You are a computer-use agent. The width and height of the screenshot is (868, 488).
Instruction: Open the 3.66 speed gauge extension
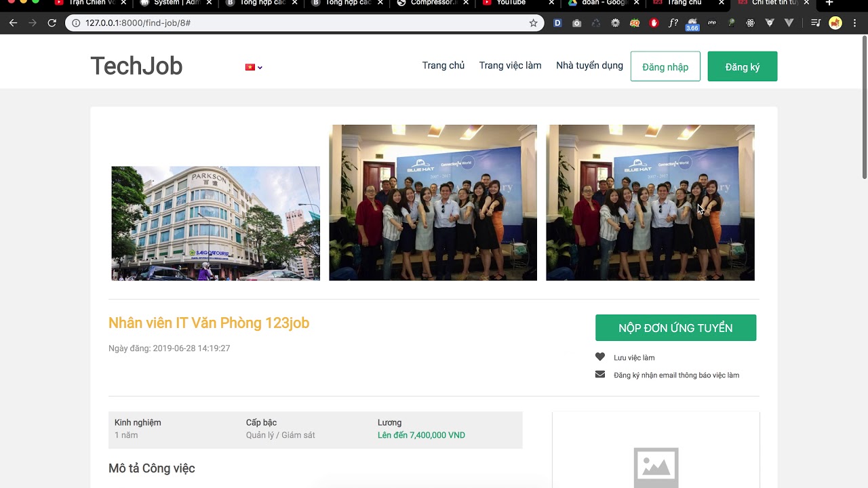(x=692, y=24)
